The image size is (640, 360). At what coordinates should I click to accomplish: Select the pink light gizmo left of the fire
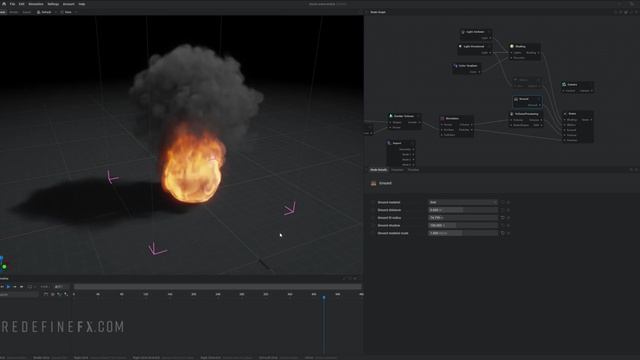(x=112, y=177)
